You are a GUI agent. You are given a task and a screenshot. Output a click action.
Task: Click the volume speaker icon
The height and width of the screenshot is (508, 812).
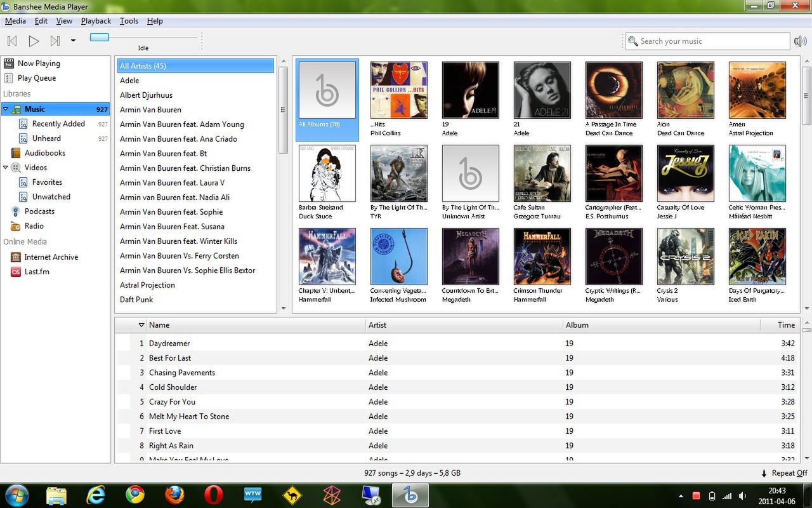(801, 41)
